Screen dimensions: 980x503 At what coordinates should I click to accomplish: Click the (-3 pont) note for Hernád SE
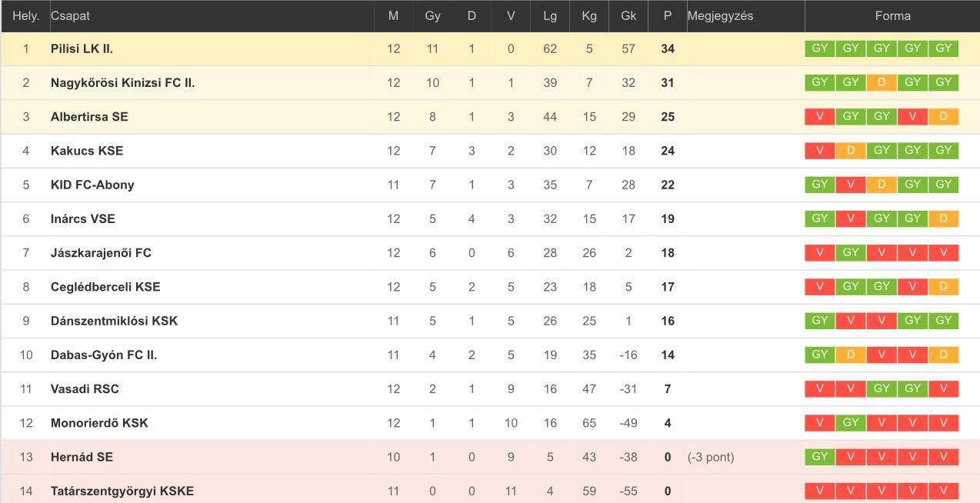click(x=711, y=457)
